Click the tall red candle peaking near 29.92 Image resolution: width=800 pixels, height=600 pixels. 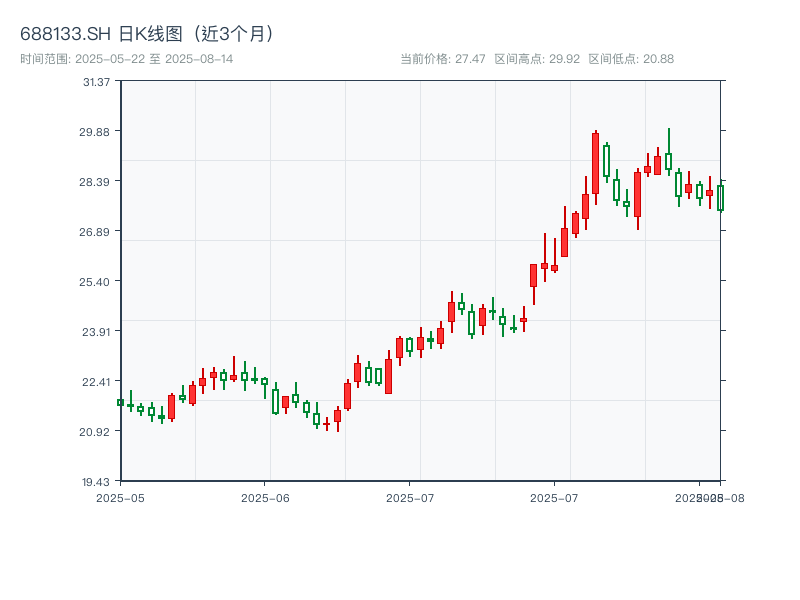(x=595, y=163)
